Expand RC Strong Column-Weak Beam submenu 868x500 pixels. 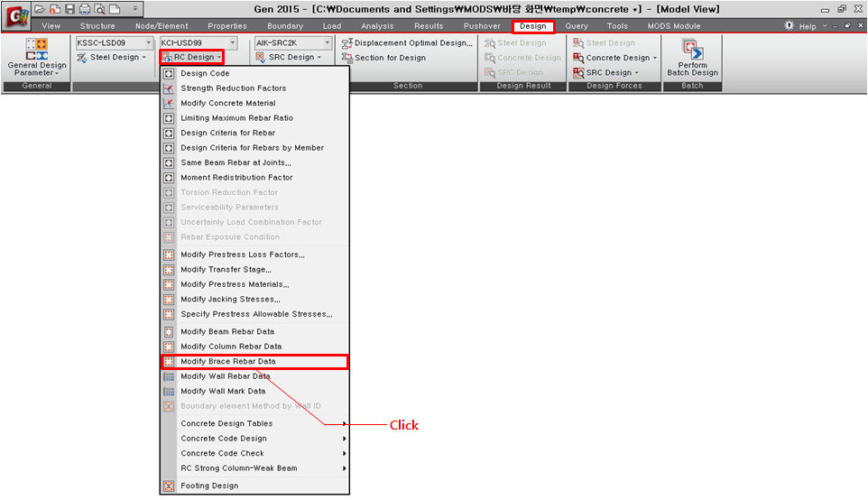[345, 468]
